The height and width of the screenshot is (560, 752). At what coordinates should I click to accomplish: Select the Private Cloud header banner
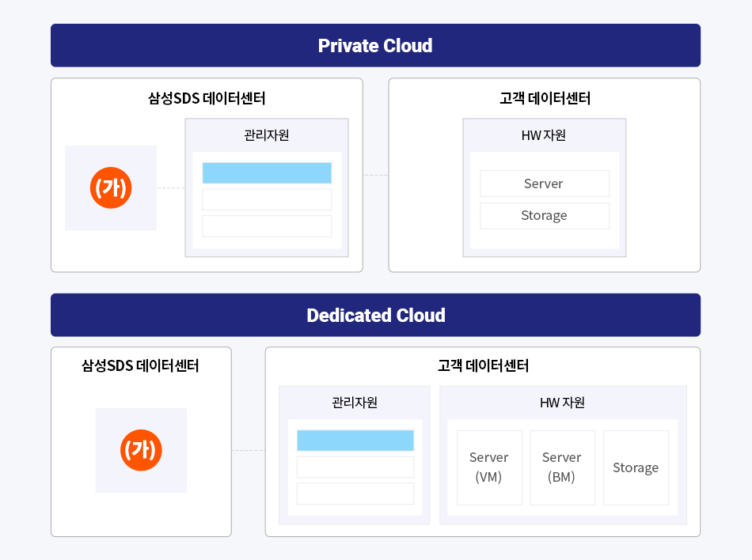click(375, 46)
